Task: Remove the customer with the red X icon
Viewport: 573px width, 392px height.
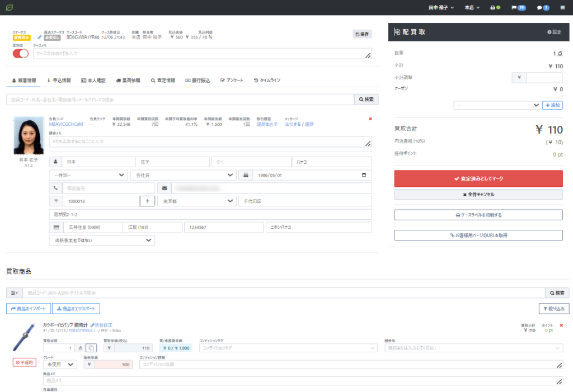Action: point(370,119)
